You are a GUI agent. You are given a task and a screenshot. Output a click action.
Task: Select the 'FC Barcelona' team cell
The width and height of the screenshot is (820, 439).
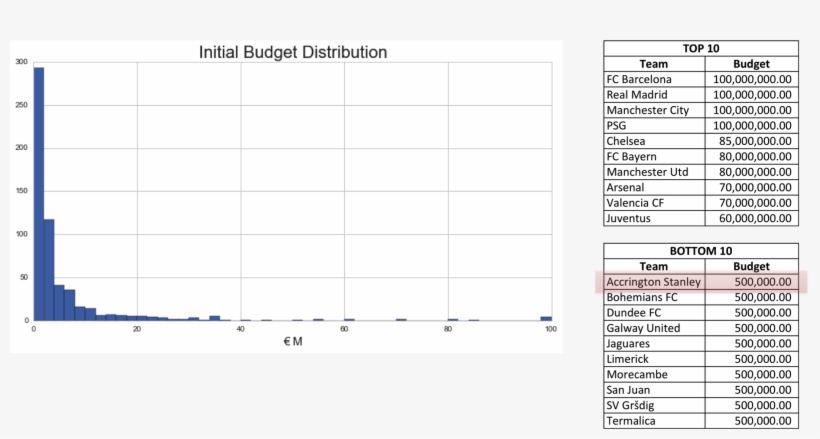click(654, 79)
